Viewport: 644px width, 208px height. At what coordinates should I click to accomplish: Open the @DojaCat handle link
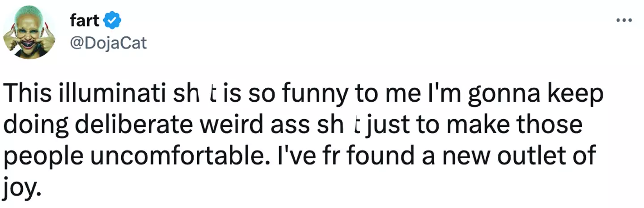pos(108,43)
